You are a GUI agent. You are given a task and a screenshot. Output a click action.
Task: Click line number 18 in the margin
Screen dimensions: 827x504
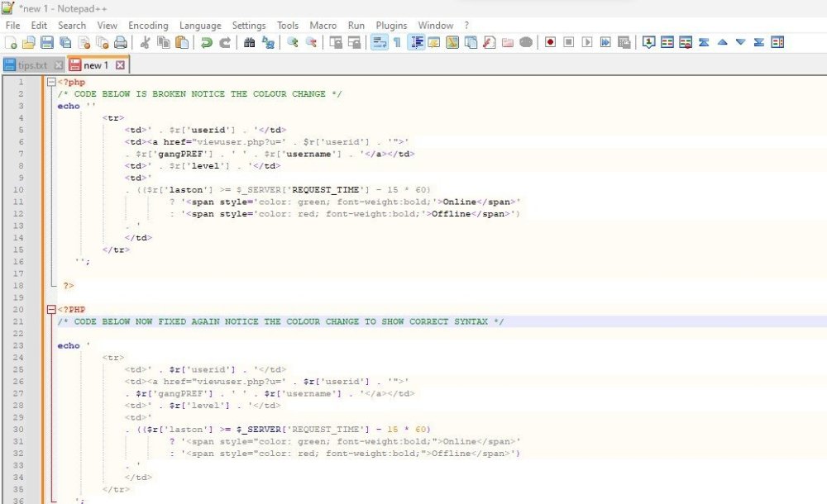tap(19, 285)
